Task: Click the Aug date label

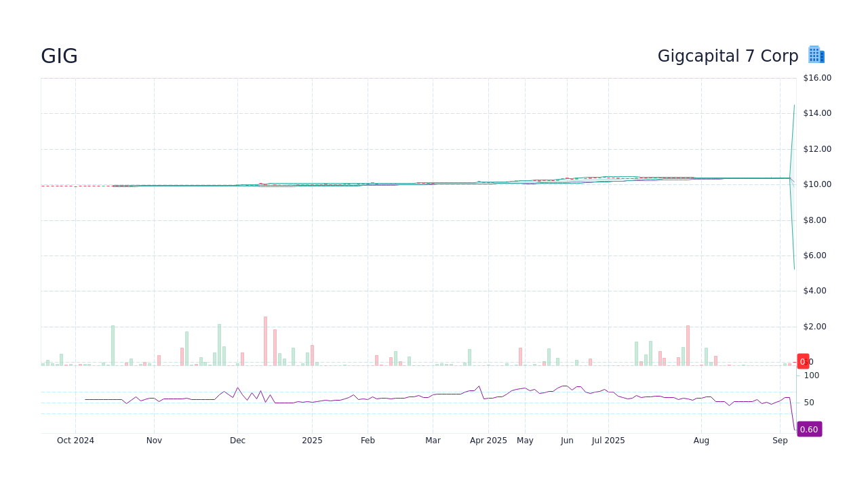Action: click(x=701, y=441)
